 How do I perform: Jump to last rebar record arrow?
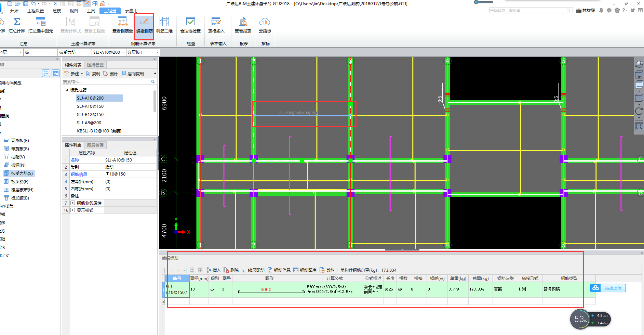coord(184,270)
